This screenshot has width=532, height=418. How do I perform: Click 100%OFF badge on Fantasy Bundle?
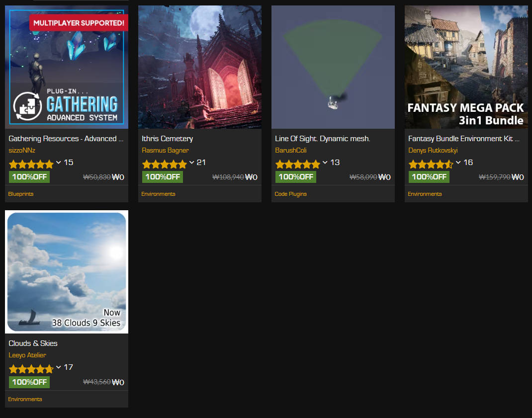tap(429, 177)
